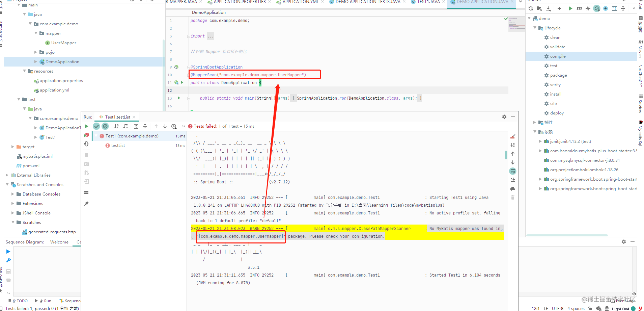
Task: Run DemoApplication via the gutter play icon
Action: point(182,82)
